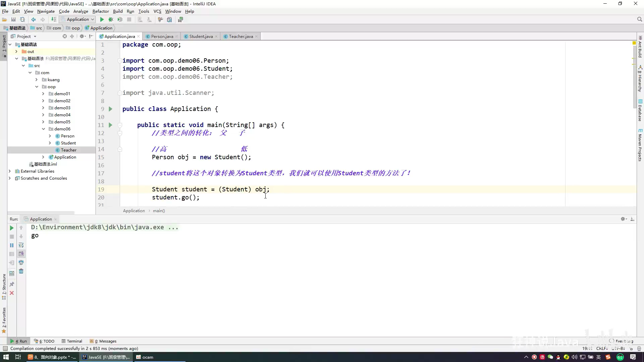Image resolution: width=644 pixels, height=362 pixels.
Task: Toggle pin tab in Run panel
Action: coord(12,284)
